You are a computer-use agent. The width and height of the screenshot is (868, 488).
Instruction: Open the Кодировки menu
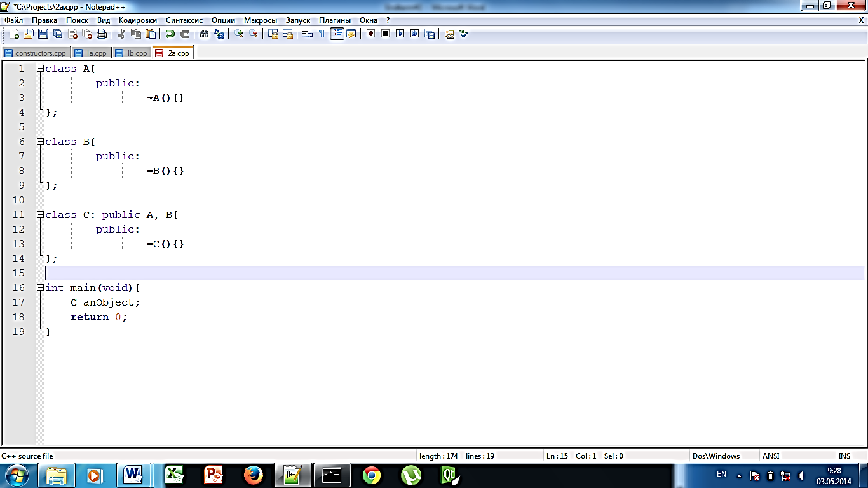point(138,20)
